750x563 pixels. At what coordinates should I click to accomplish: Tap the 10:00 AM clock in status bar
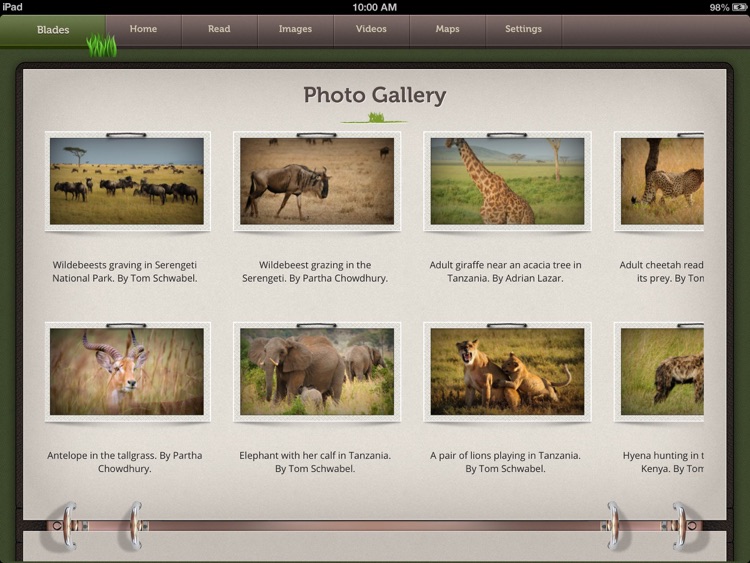[x=375, y=7]
